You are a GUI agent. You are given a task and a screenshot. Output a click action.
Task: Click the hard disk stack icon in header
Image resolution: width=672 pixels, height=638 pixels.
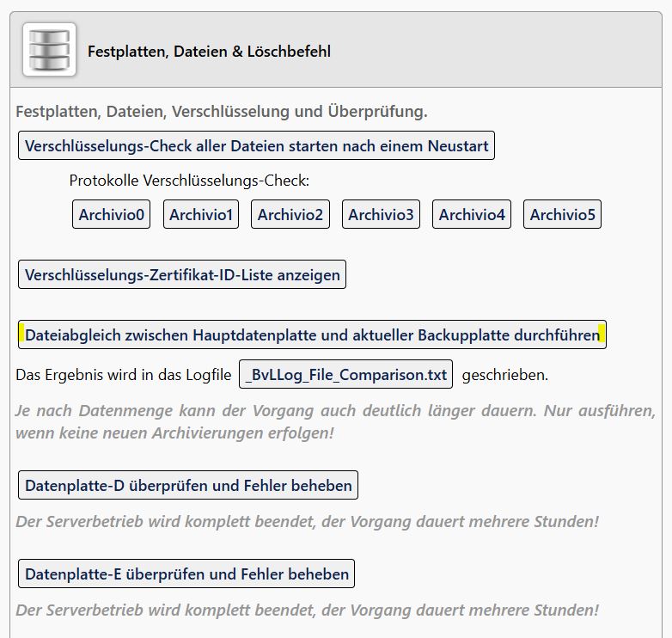49,50
